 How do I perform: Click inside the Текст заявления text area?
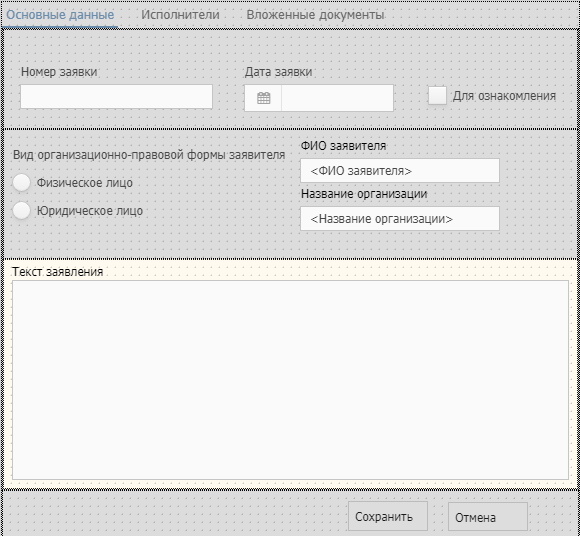[x=290, y=380]
